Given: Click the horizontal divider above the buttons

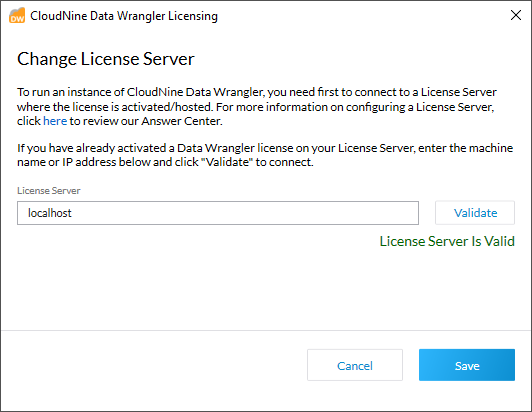Looking at the screenshot, I should tap(266, 330).
